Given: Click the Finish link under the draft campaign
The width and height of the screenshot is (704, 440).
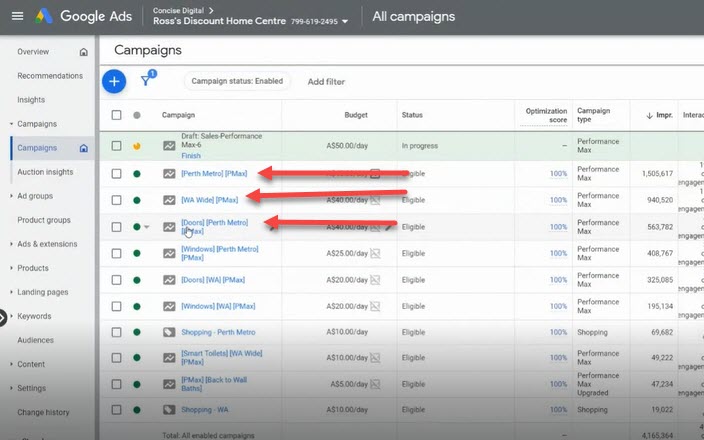Looking at the screenshot, I should (x=191, y=156).
